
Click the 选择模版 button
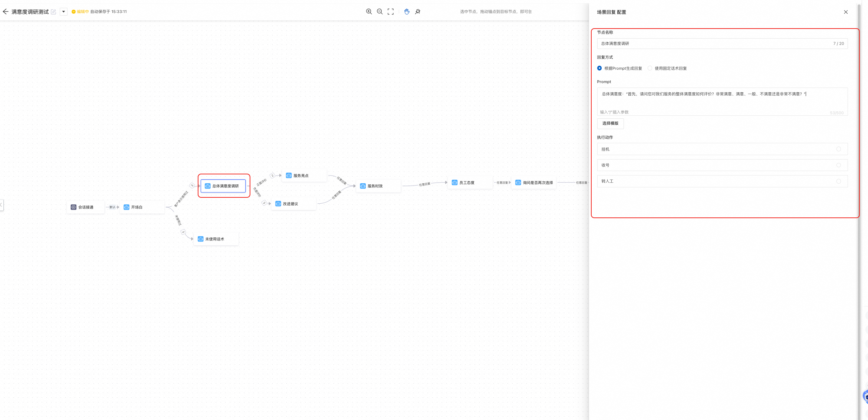(610, 123)
